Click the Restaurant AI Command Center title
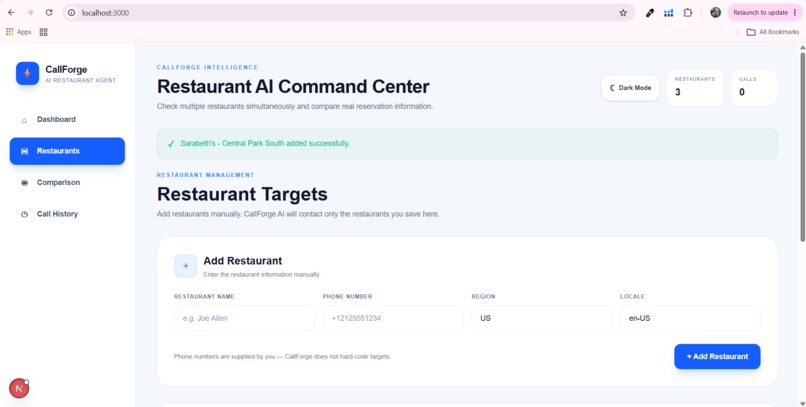This screenshot has width=806, height=407. pyautogui.click(x=293, y=86)
